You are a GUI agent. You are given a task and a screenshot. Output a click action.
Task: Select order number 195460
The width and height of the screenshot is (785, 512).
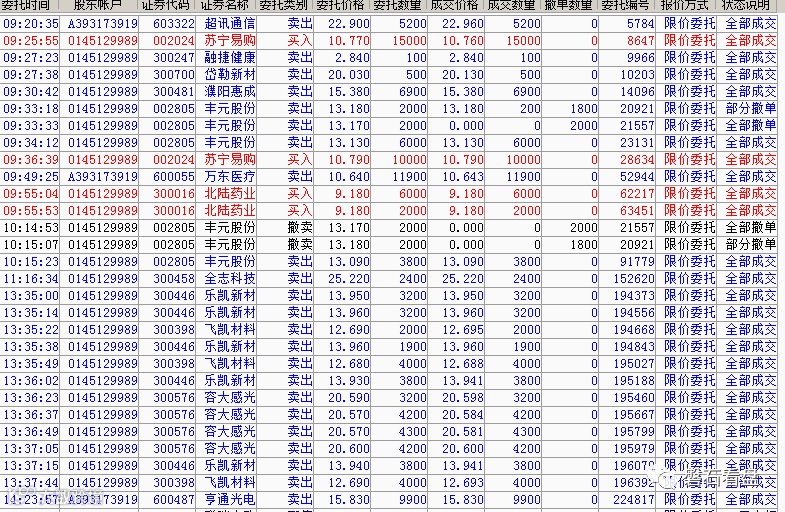[634, 398]
